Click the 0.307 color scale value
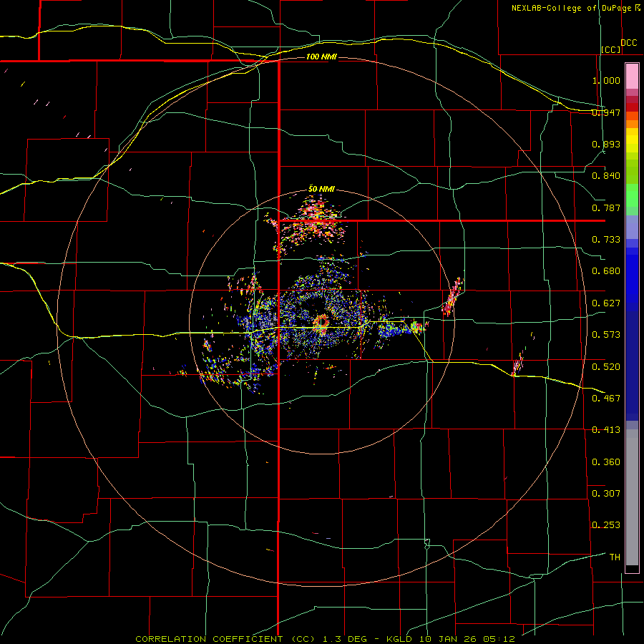This screenshot has height=644, width=644. [x=606, y=493]
